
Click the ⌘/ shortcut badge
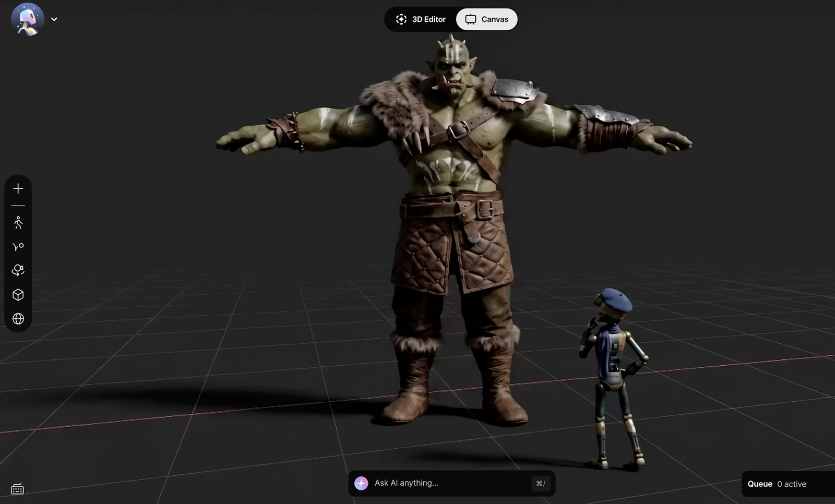541,483
